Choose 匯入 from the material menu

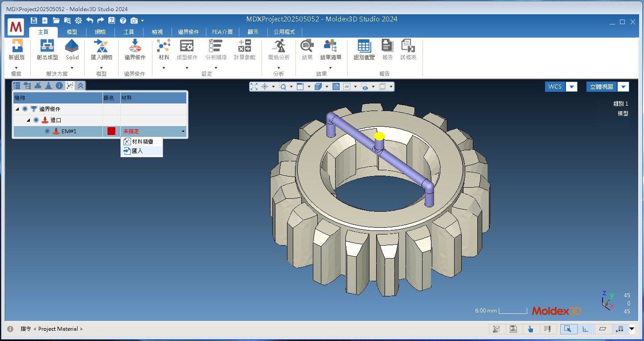pyautogui.click(x=142, y=151)
